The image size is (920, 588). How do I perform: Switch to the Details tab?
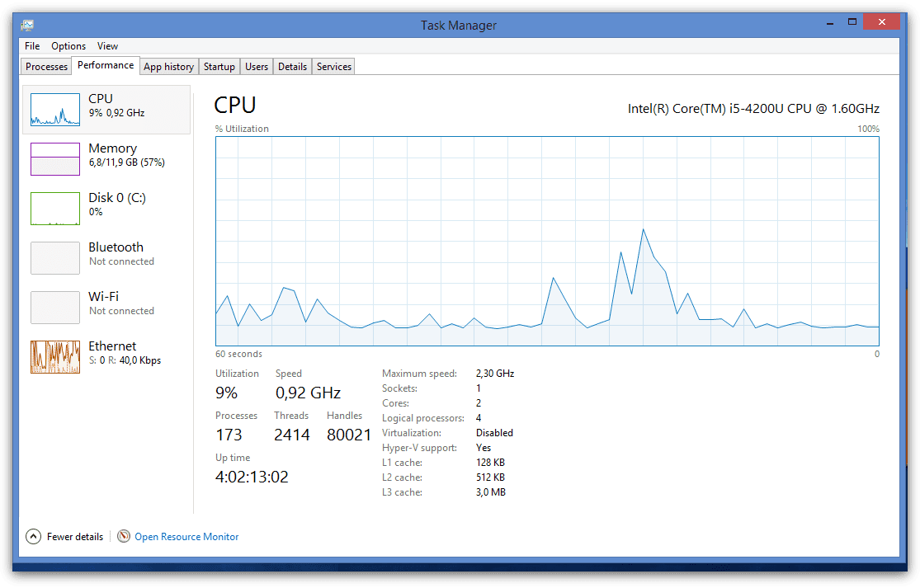pyautogui.click(x=292, y=67)
